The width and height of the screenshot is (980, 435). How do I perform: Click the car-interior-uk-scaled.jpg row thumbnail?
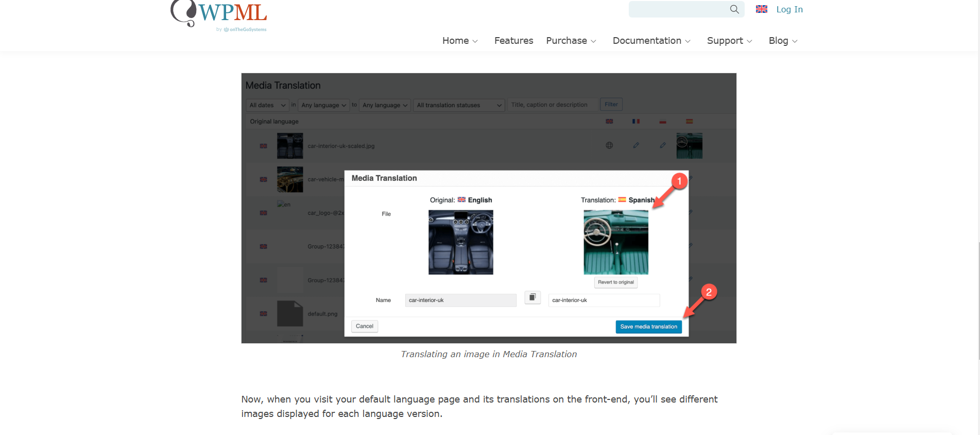290,146
